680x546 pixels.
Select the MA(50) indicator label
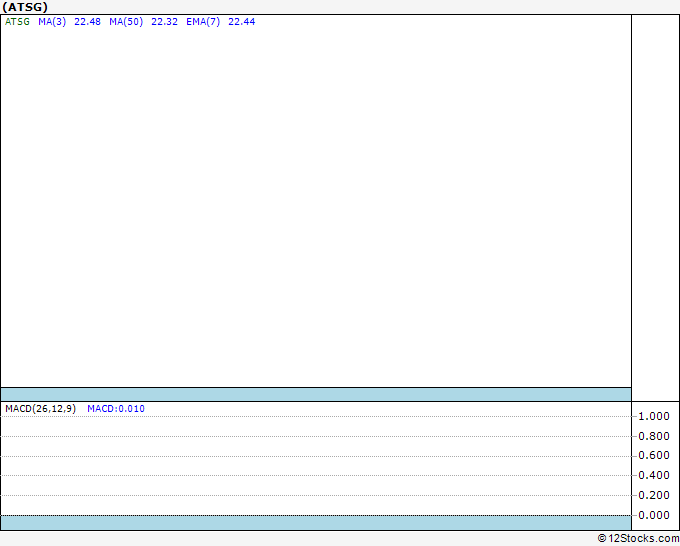click(126, 22)
